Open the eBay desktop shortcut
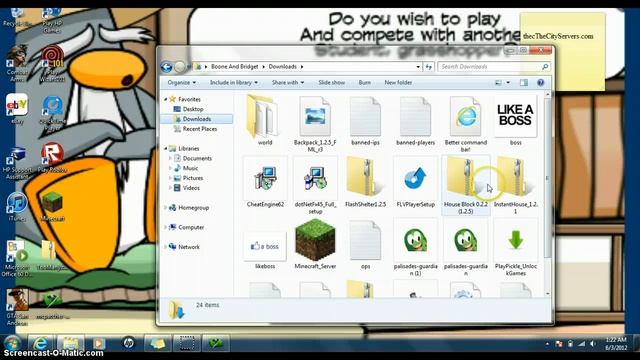The image size is (640, 360). pyautogui.click(x=17, y=109)
